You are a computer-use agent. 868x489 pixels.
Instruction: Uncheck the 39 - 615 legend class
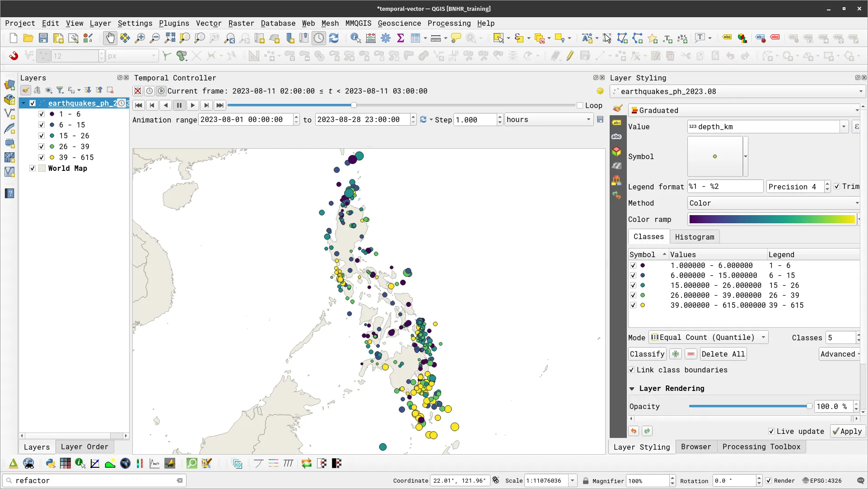coord(41,157)
